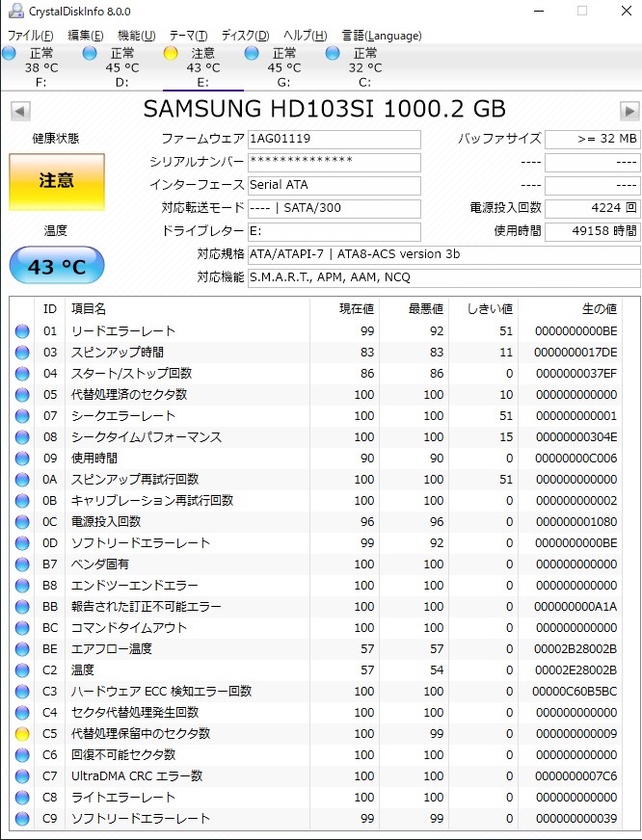Click blue status icon for attribute 0D

[22, 542]
